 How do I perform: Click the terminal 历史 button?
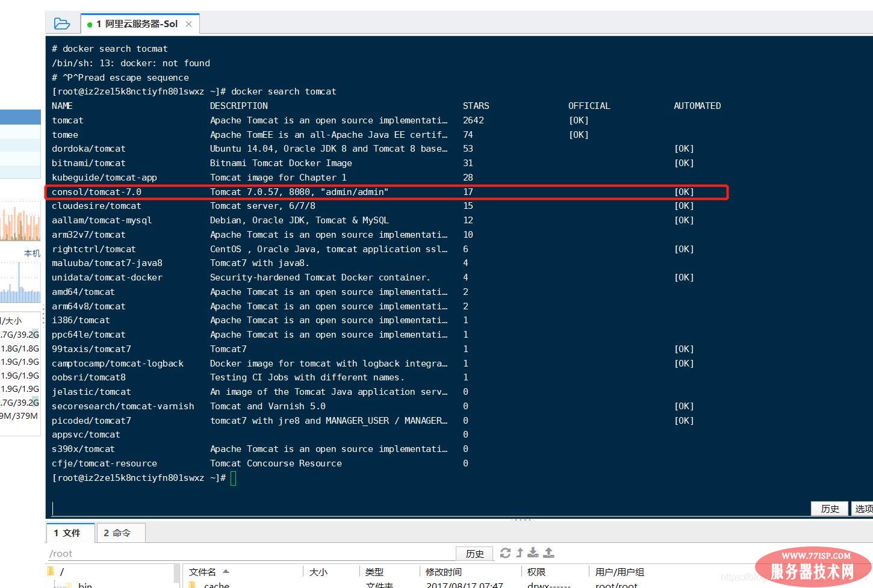click(830, 509)
